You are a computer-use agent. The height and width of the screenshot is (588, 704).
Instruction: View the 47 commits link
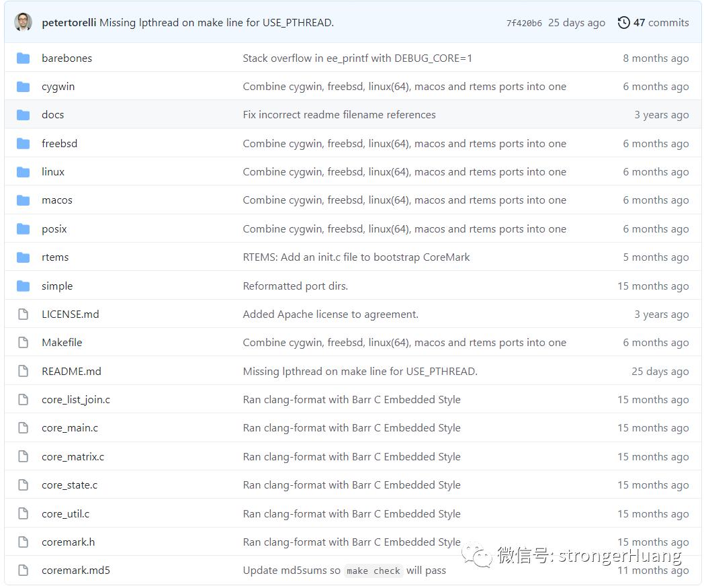[661, 22]
